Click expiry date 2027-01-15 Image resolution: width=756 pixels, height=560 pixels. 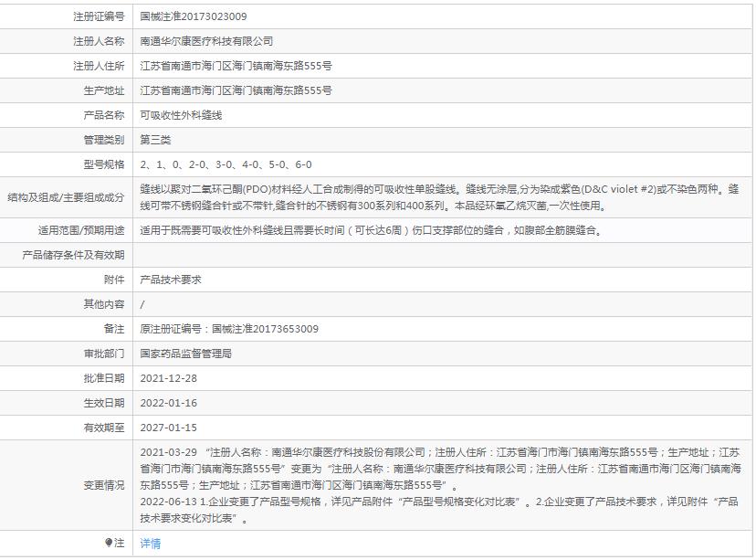pyautogui.click(x=169, y=428)
